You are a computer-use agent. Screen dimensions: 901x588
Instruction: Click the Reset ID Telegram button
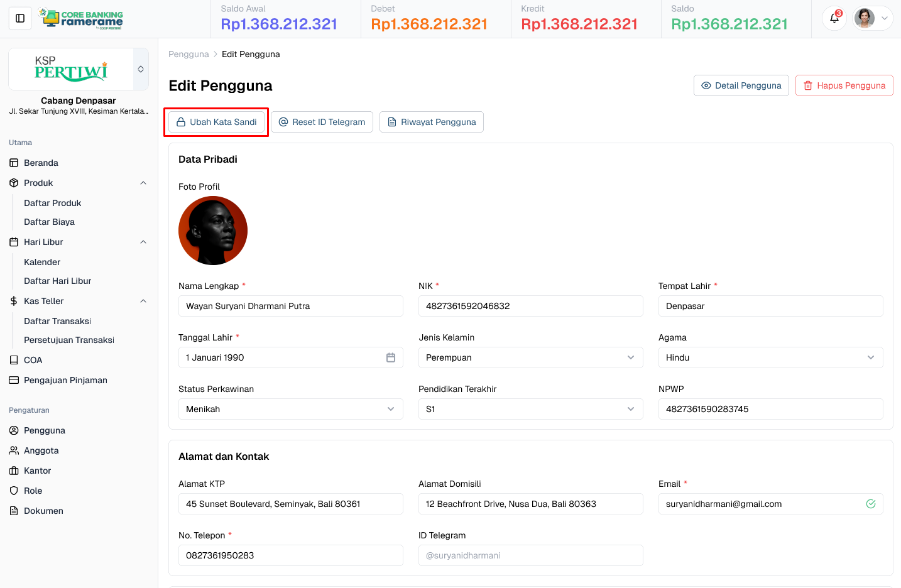(x=322, y=122)
